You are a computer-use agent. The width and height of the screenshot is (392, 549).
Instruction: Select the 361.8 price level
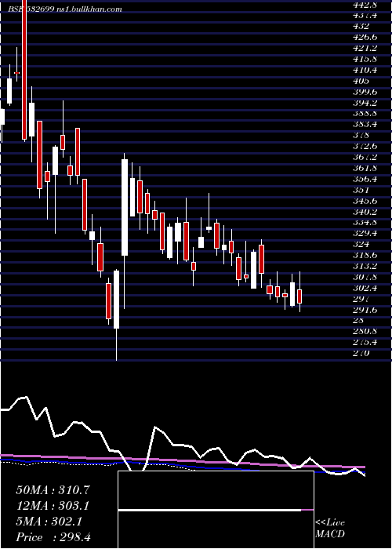tap(365, 168)
